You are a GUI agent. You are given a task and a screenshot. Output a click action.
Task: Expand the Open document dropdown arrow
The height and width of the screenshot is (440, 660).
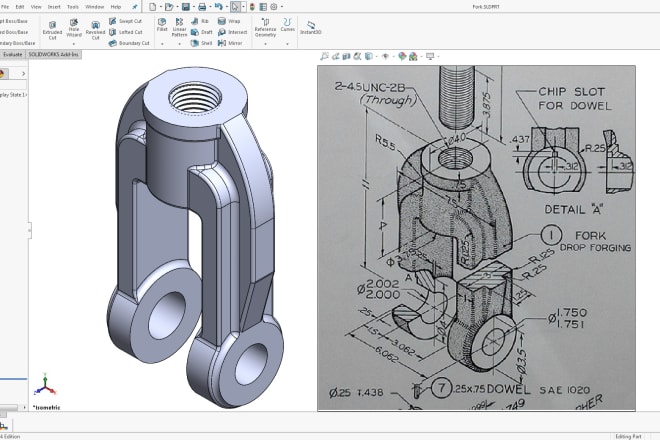pos(176,7)
